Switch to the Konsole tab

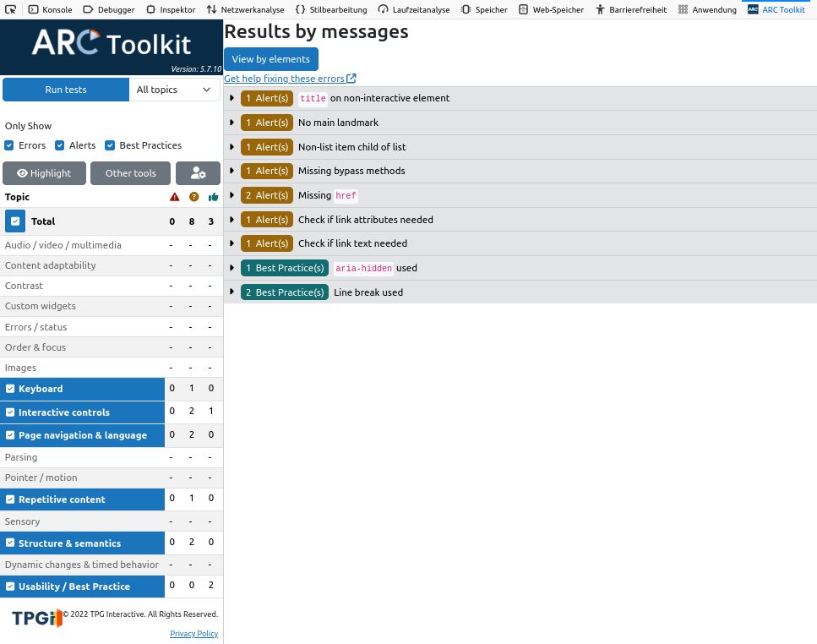(50, 9)
